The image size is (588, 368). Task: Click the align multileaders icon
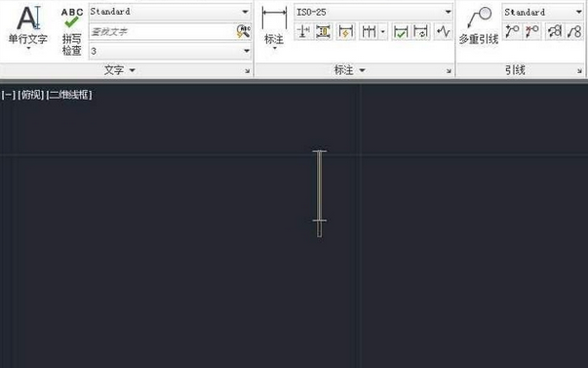point(555,31)
